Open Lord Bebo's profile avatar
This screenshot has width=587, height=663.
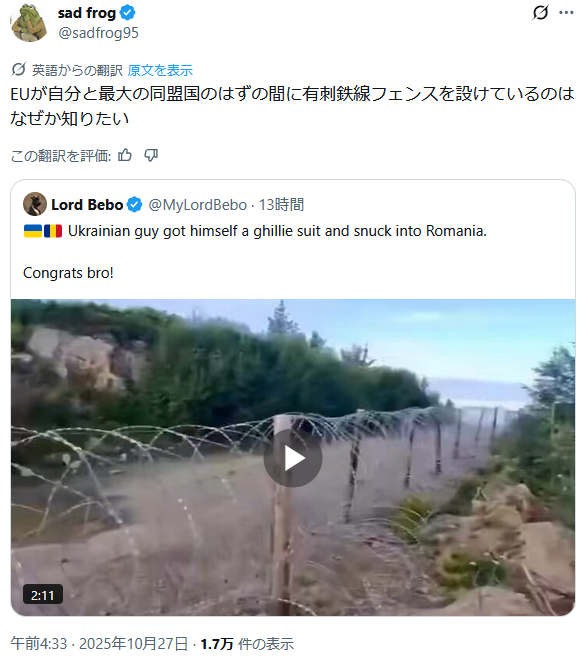[35, 204]
